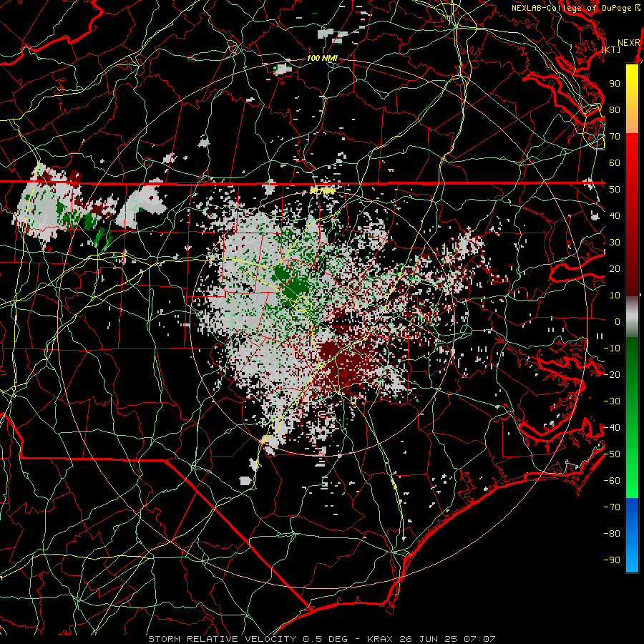Click the 10 value on velocity scale
This screenshot has width=644, height=644.
(615, 296)
